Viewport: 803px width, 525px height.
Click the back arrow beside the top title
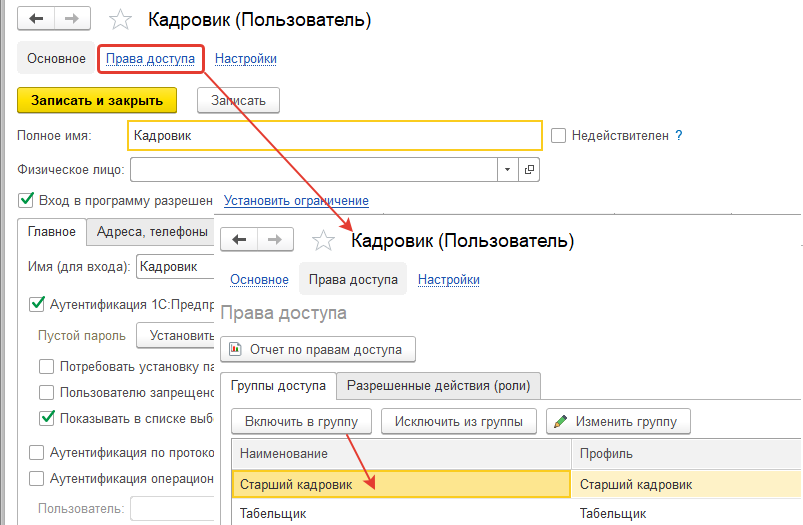click(35, 20)
